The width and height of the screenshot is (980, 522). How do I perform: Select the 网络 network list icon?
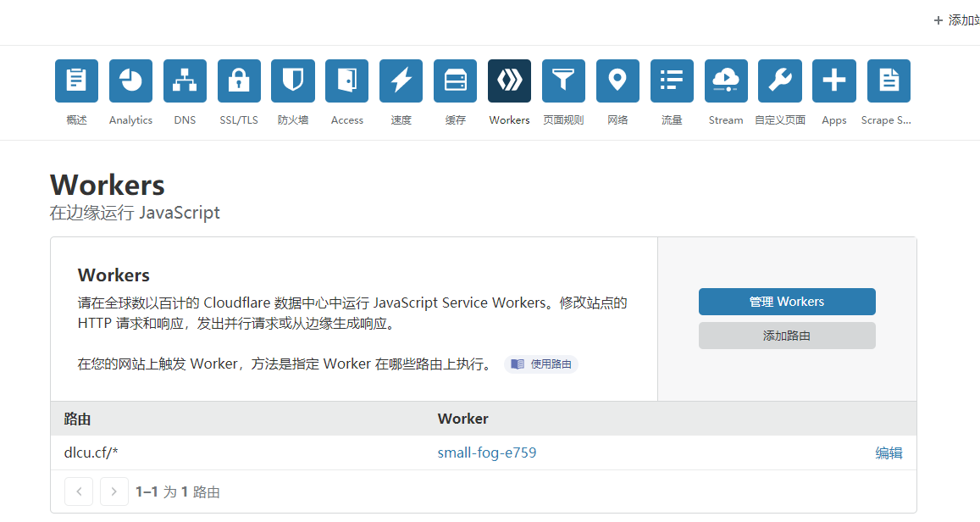click(617, 81)
